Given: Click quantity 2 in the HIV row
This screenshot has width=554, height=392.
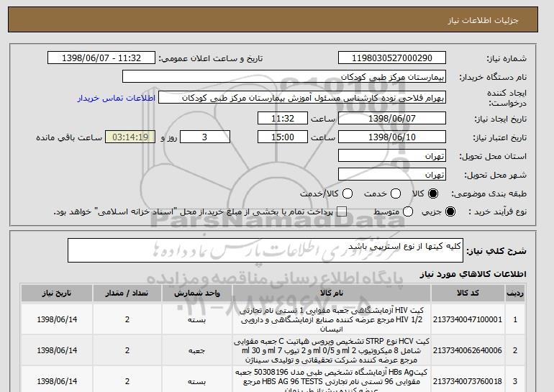Looking at the screenshot, I should pos(127,319).
